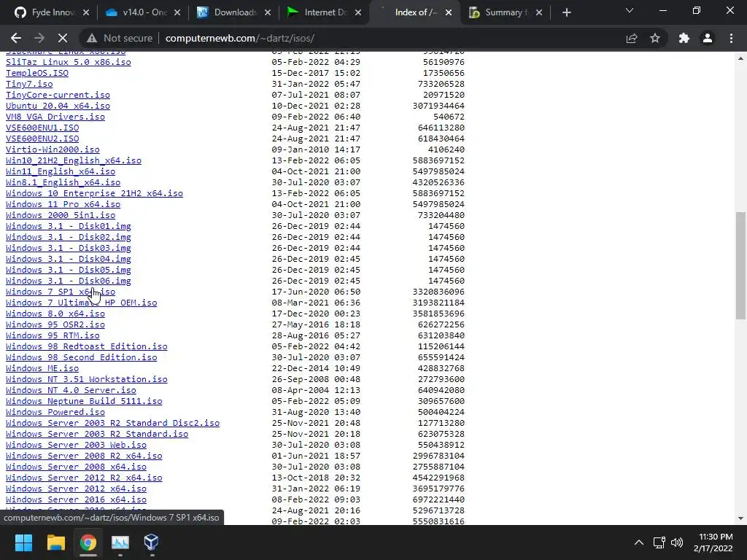747x560 pixels.
Task: Open File Explorer from the taskbar
Action: pos(55,542)
